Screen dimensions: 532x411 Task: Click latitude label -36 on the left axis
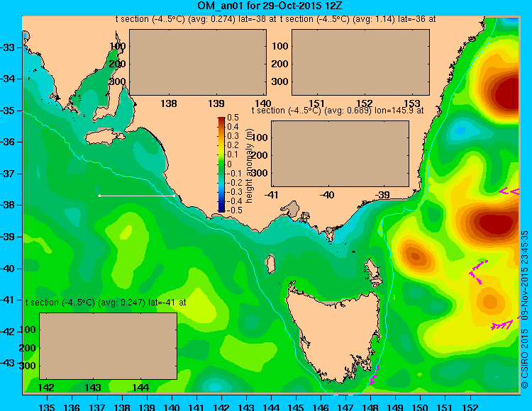point(8,142)
